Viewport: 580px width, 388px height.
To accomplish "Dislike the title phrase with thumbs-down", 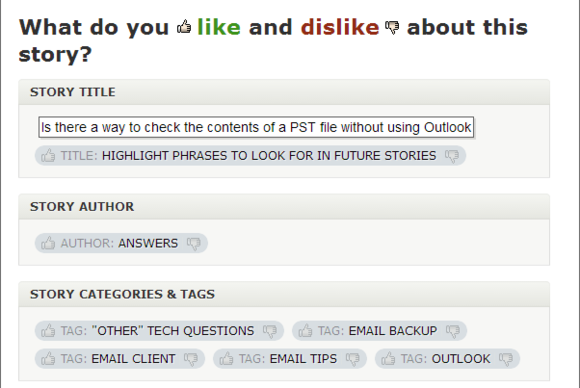I will [x=452, y=156].
